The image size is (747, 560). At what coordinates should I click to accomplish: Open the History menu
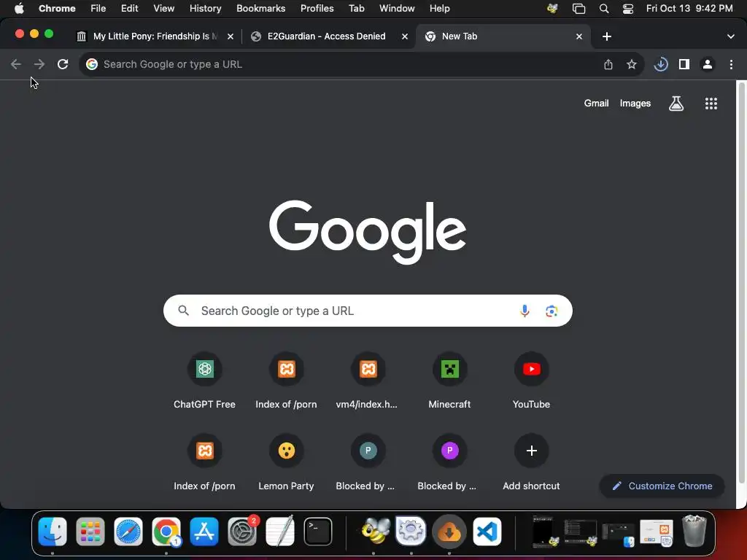point(205,9)
